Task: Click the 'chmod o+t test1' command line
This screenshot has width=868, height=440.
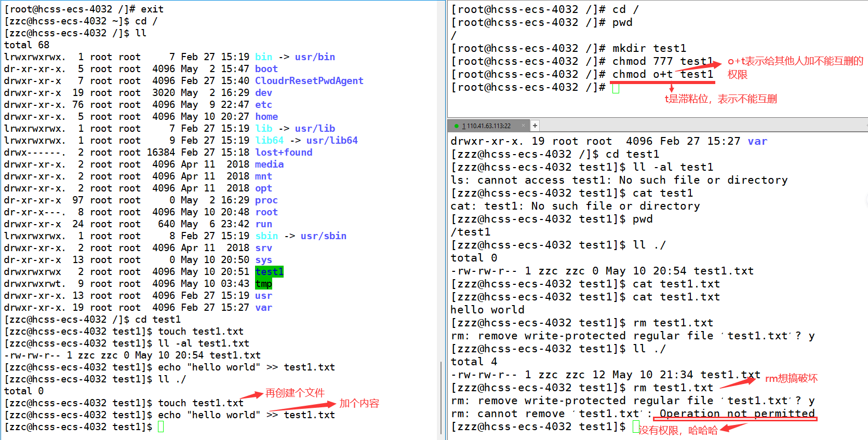Action: 663,74
